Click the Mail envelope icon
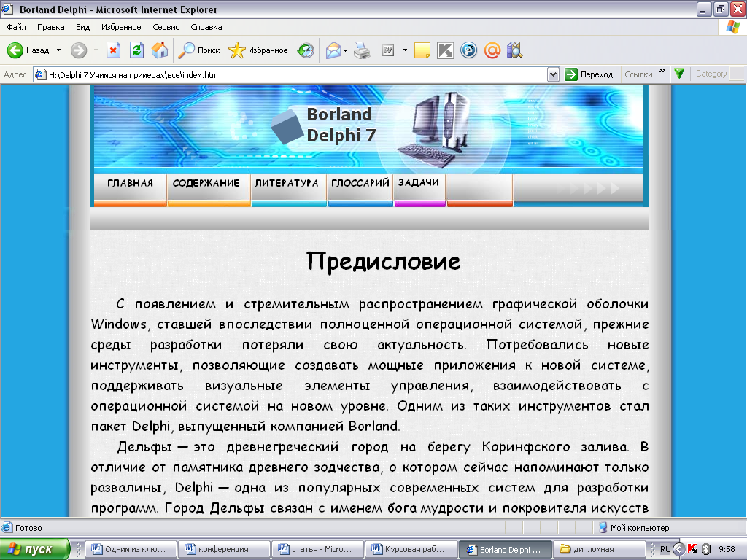Viewport: 747px width, 560px height. click(x=333, y=50)
